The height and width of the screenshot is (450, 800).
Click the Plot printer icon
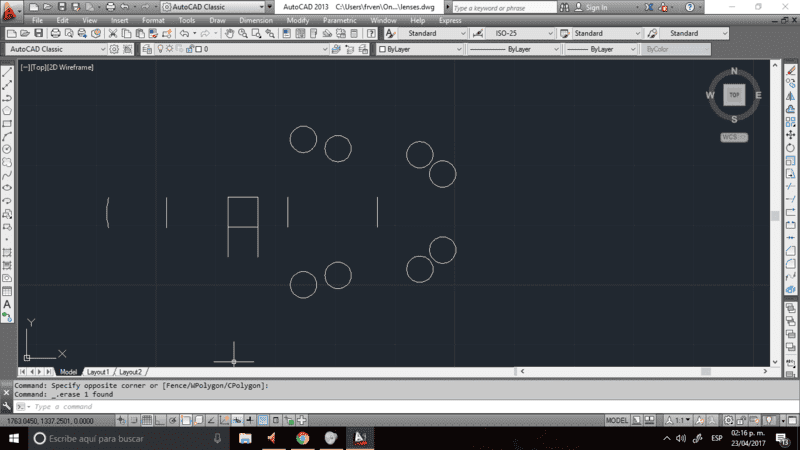click(x=55, y=34)
